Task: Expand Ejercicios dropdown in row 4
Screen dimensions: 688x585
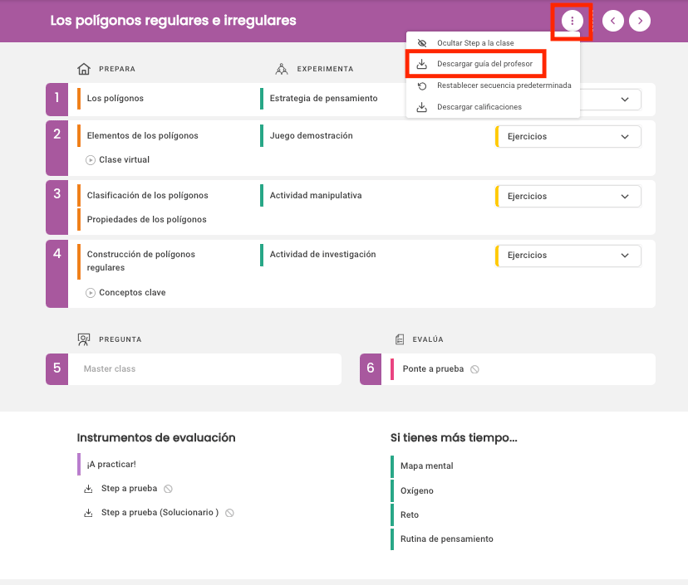Action: point(568,255)
